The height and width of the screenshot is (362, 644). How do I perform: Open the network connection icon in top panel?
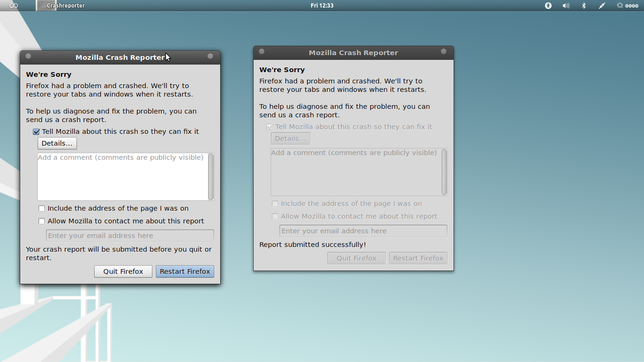pyautogui.click(x=602, y=6)
